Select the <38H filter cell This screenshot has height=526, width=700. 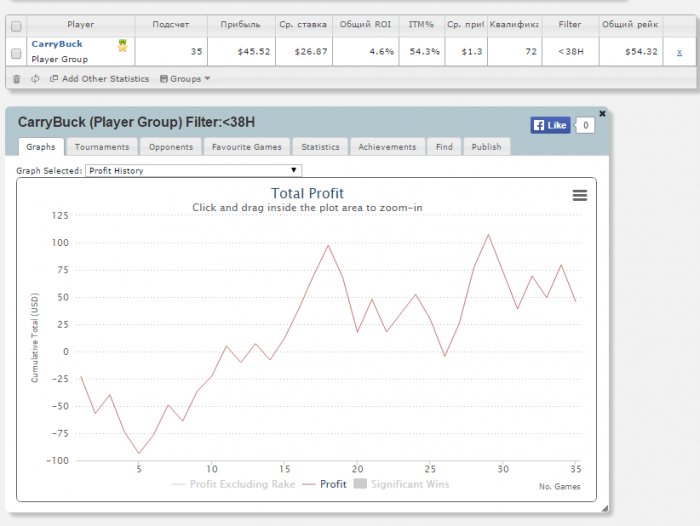(x=570, y=52)
